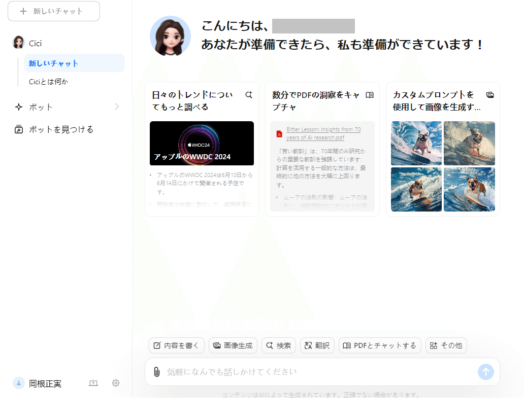Image resolution: width=524 pixels, height=420 pixels.
Task: Attach a file using the paperclip icon
Action: (157, 372)
